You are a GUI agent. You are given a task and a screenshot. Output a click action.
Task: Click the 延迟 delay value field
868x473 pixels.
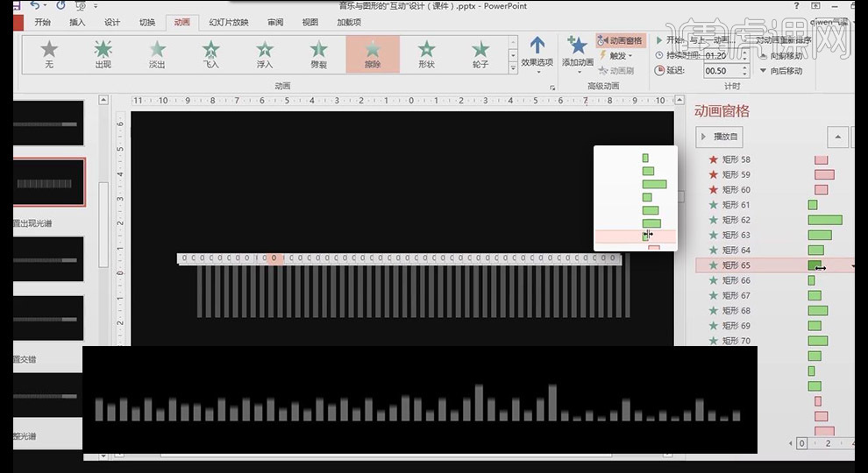[x=721, y=71]
